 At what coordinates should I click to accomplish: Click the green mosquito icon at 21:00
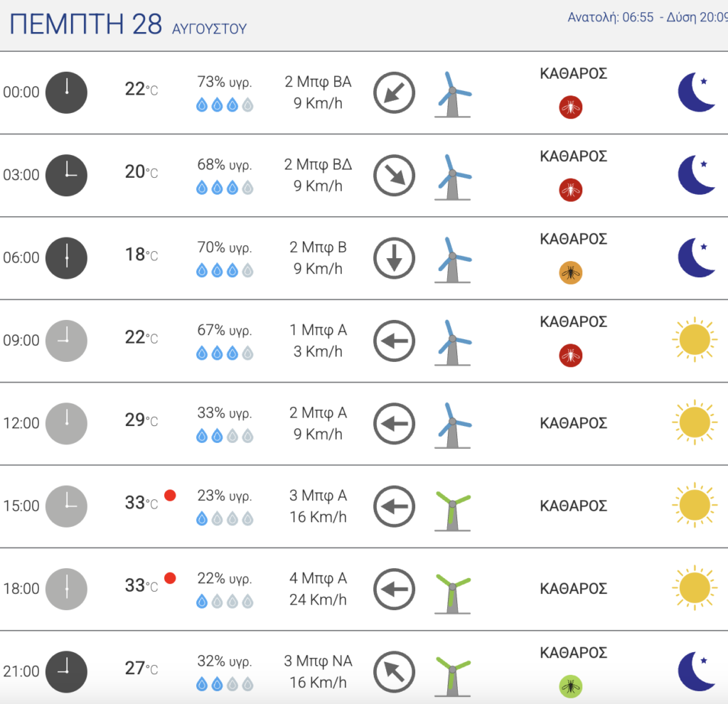(x=571, y=686)
